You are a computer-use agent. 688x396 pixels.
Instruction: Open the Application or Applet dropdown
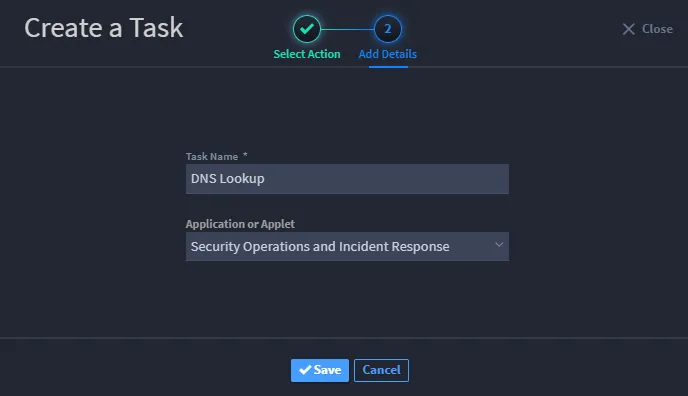(x=347, y=246)
